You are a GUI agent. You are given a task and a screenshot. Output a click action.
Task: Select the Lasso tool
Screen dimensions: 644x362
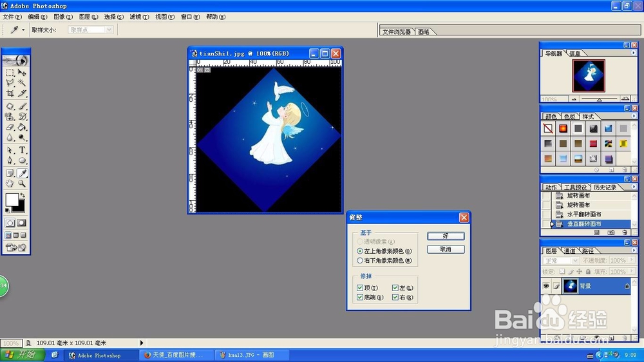(x=10, y=83)
